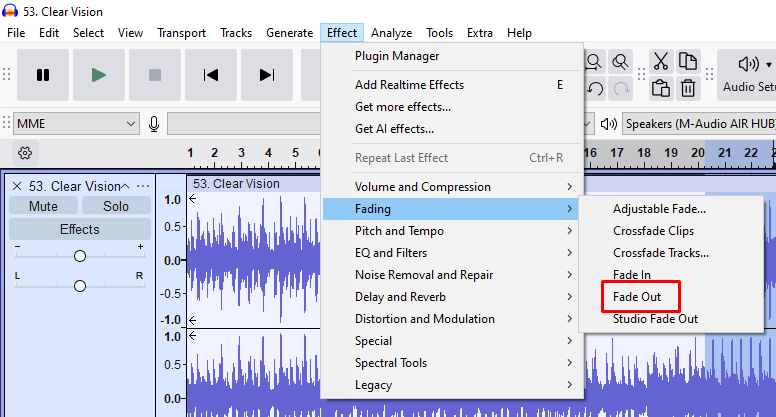Click the Paste clipboard icon
Screen dimensions: 776x417
coord(661,89)
